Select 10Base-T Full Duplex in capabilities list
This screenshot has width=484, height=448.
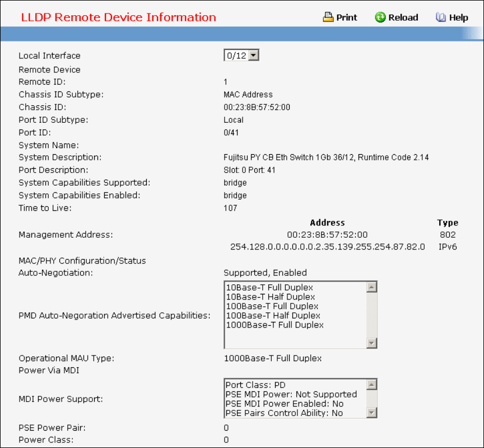pos(269,288)
